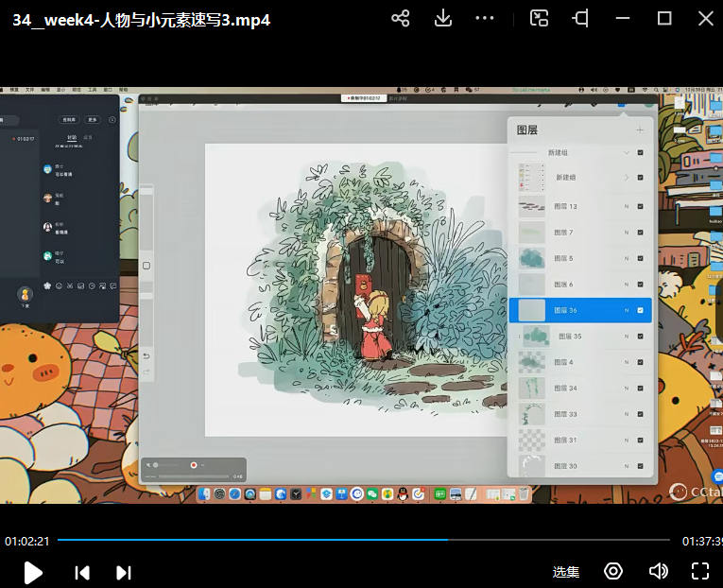This screenshot has height=588, width=723.
Task: Select layer 图层 35 in the layers list
Action: (x=570, y=336)
